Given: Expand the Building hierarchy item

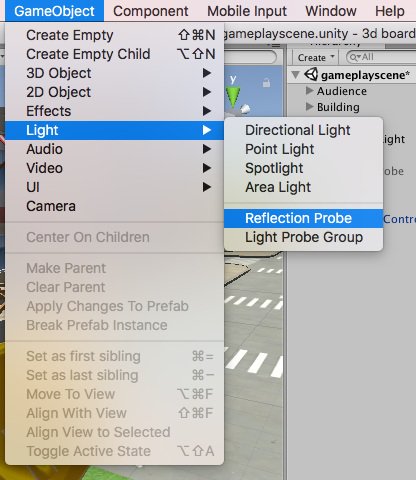Looking at the screenshot, I should point(309,106).
